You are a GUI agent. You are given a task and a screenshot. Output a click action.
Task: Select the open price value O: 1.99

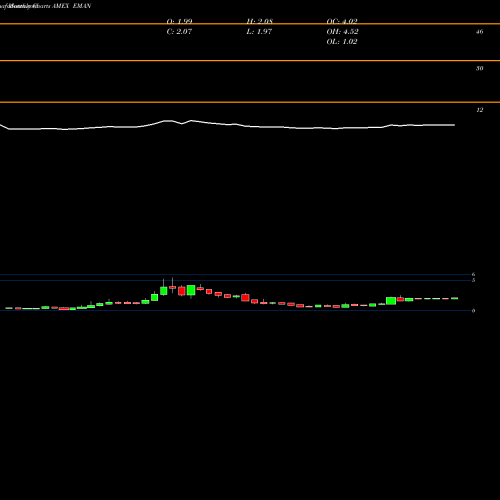179,22
